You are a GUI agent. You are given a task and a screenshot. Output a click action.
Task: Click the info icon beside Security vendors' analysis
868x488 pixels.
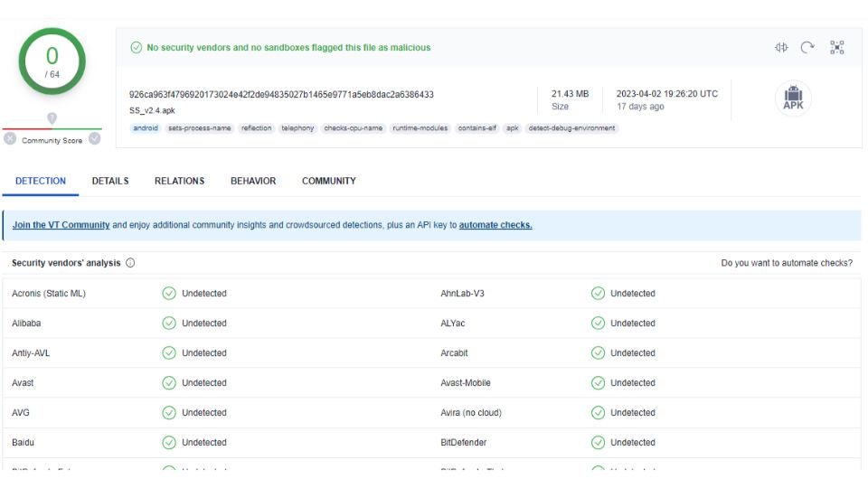(130, 263)
